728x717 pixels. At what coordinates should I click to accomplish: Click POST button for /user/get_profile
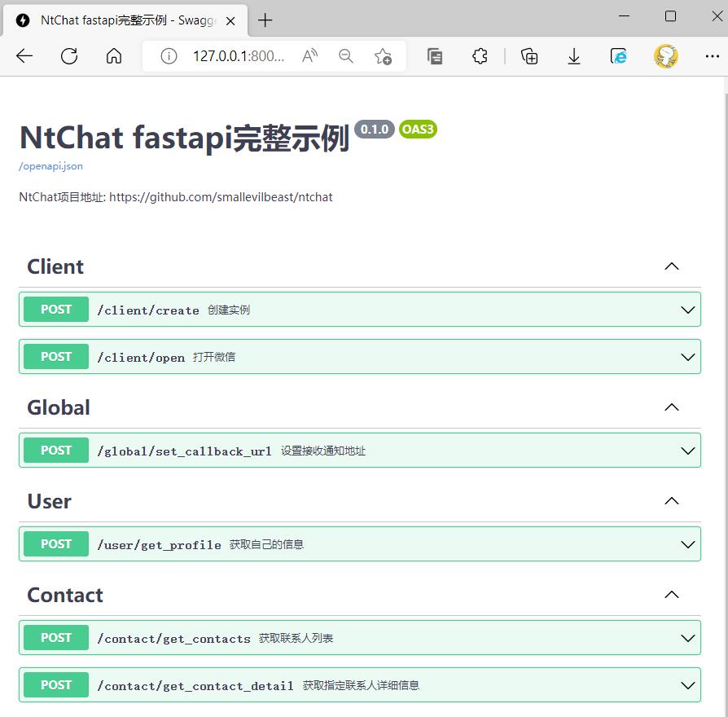pyautogui.click(x=56, y=544)
